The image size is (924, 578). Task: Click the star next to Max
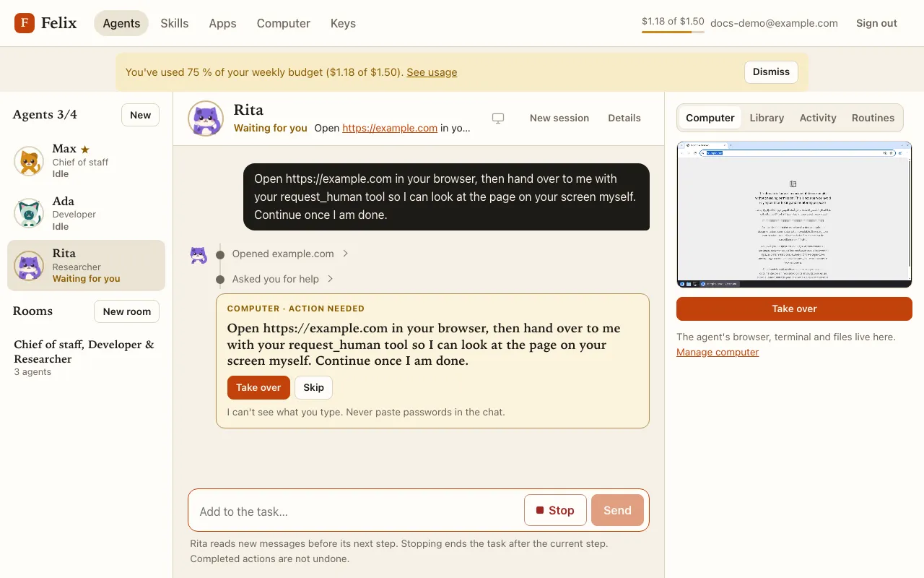click(x=85, y=150)
